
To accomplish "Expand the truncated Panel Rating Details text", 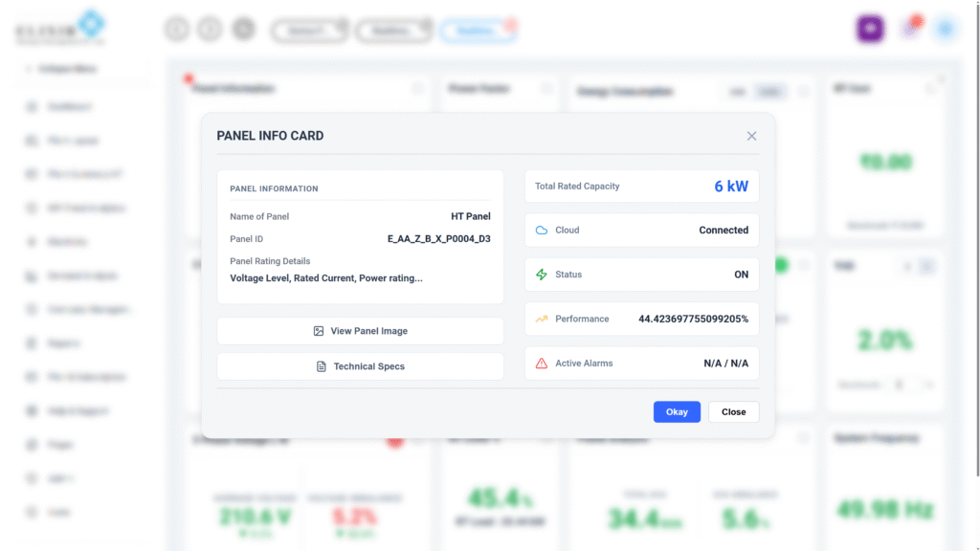I will pyautogui.click(x=326, y=278).
